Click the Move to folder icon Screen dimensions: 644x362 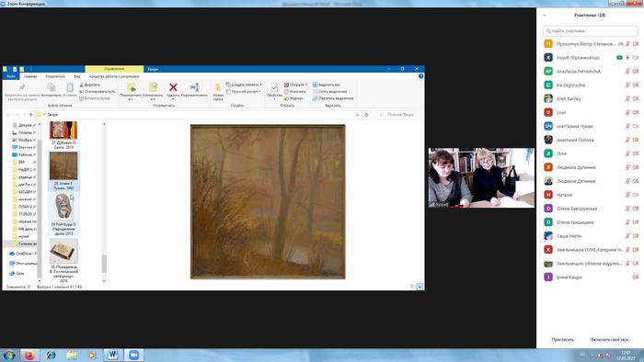[131, 87]
